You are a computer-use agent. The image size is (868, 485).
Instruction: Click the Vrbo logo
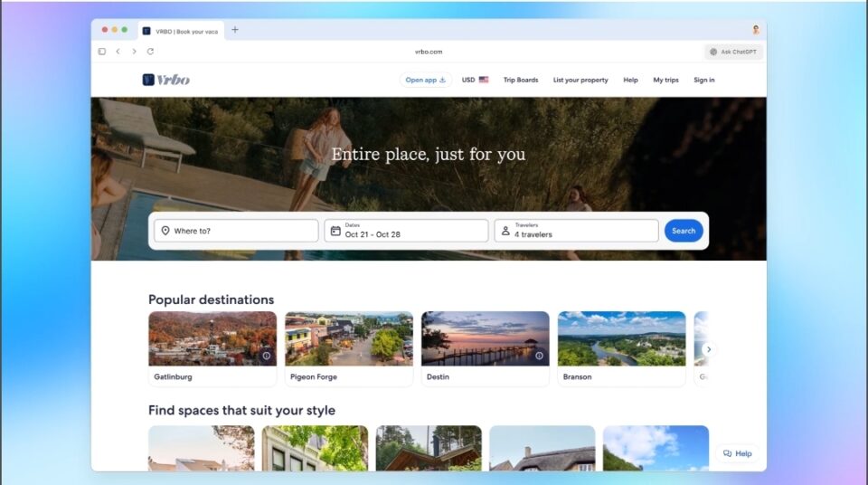[166, 80]
